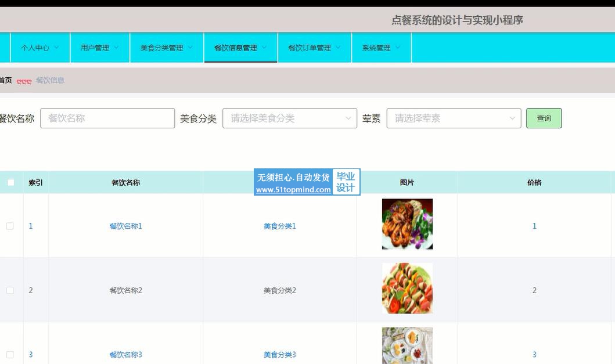This screenshot has width=615, height=364.
Task: Expand chevron next to 系统管理
Action: tap(398, 48)
